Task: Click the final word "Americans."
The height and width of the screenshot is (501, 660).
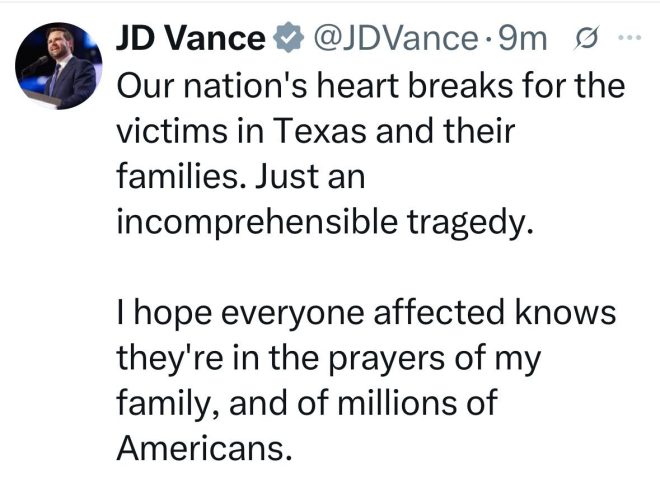Action: pos(204,448)
